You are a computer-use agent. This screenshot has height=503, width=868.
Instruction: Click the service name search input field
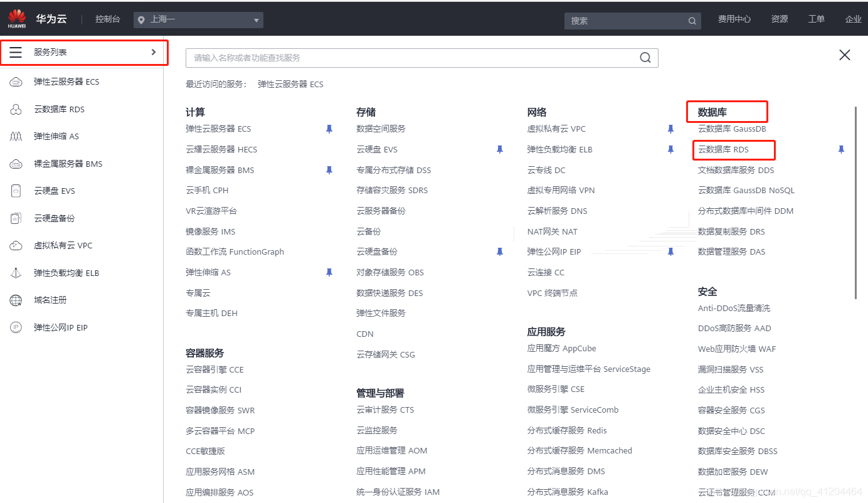[413, 58]
